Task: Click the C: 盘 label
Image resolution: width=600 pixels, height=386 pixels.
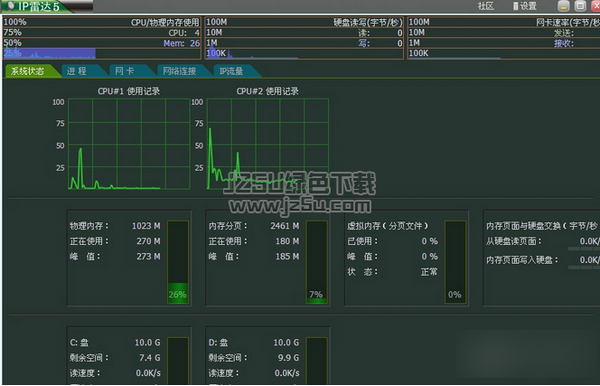Action: pyautogui.click(x=79, y=343)
